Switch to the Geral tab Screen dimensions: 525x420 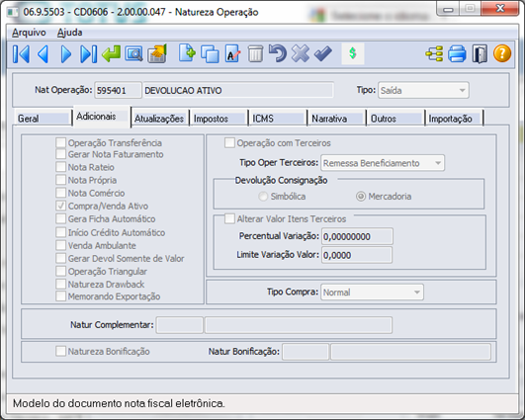[x=43, y=119]
